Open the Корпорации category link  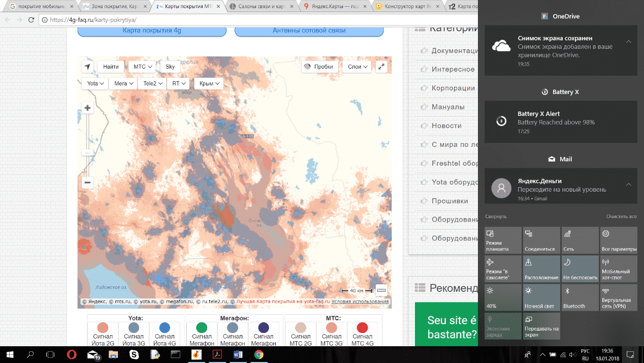click(453, 88)
